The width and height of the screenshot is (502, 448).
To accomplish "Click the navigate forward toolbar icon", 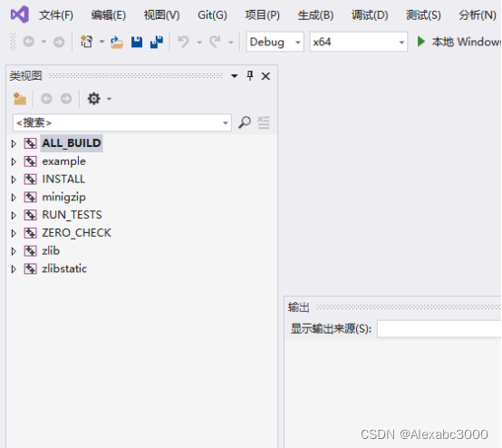I will coord(59,42).
